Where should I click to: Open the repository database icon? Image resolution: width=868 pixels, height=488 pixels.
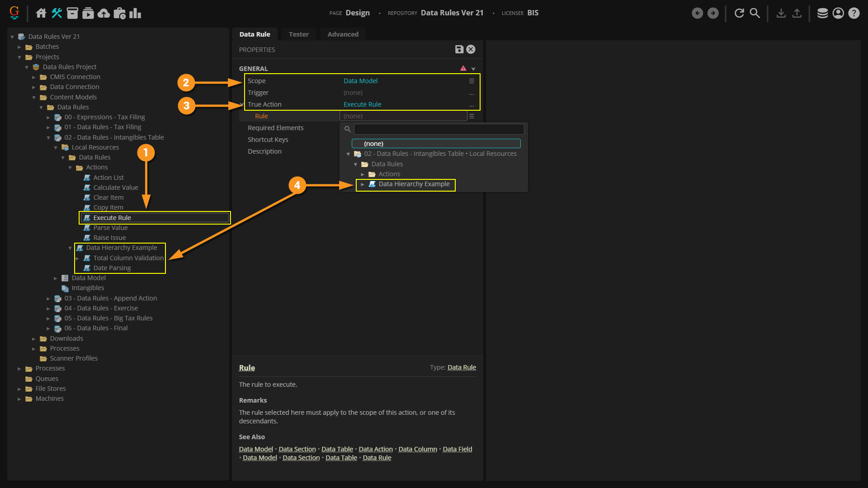(822, 13)
